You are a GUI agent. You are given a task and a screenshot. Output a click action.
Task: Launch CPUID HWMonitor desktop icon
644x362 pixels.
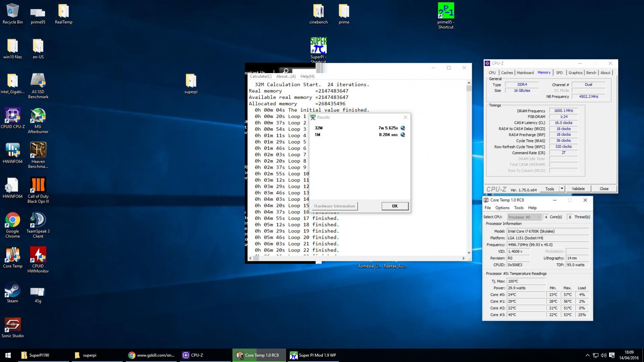coord(38,260)
